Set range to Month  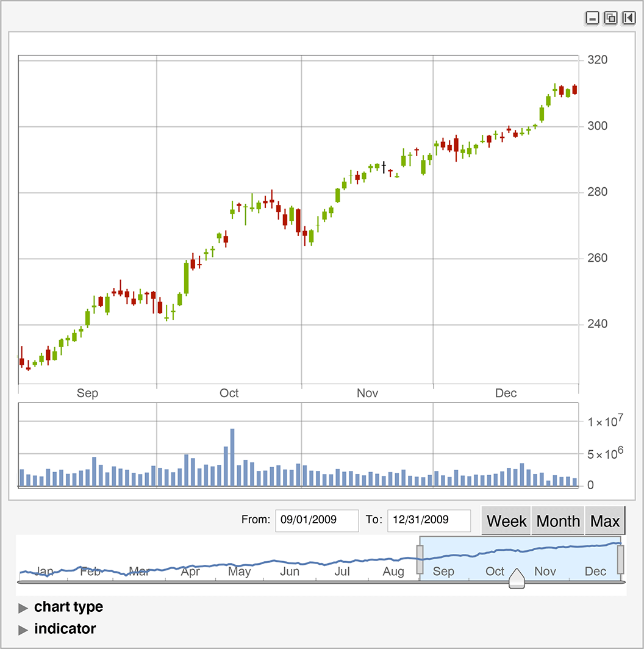click(x=558, y=521)
